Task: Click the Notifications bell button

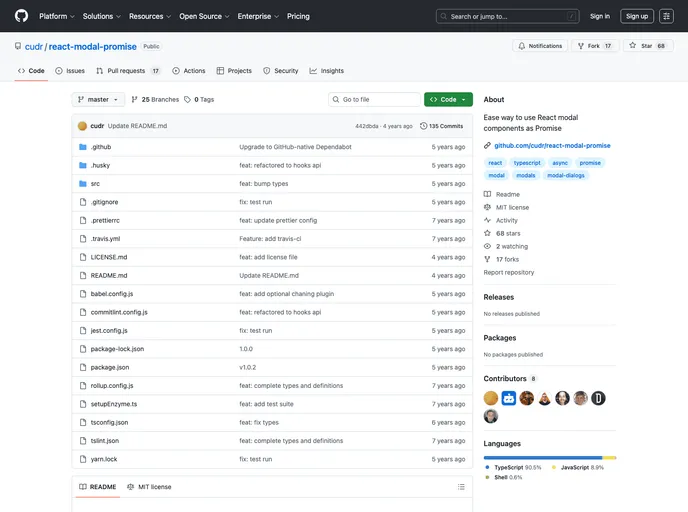Action: [540, 46]
